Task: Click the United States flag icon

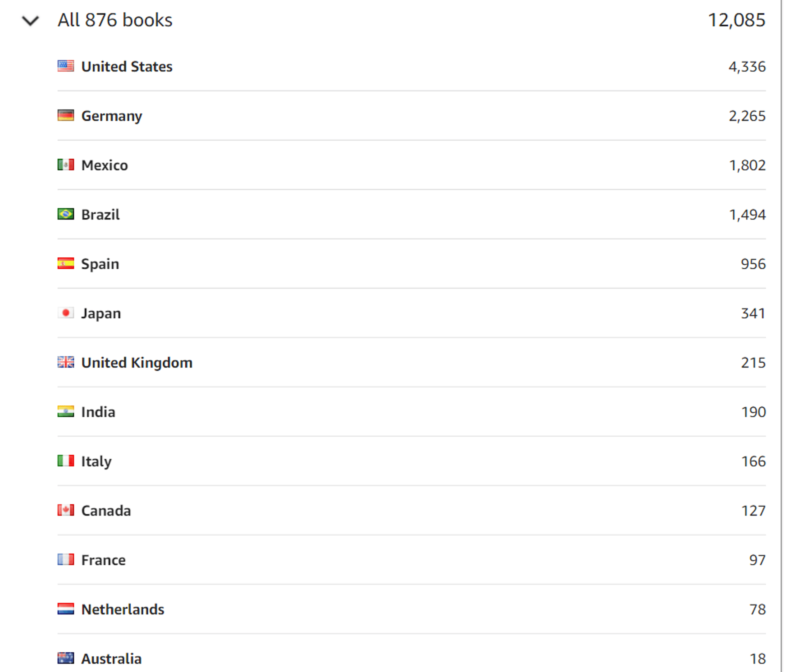Action: point(66,66)
